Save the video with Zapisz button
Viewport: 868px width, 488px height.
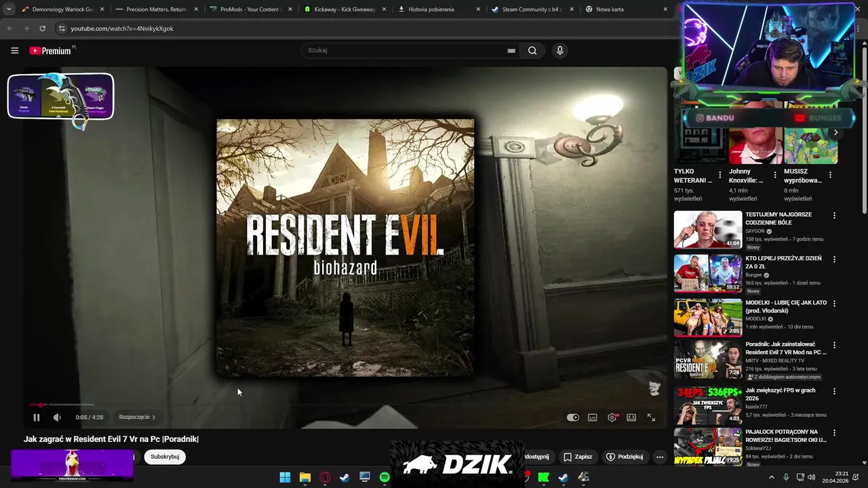tap(578, 457)
